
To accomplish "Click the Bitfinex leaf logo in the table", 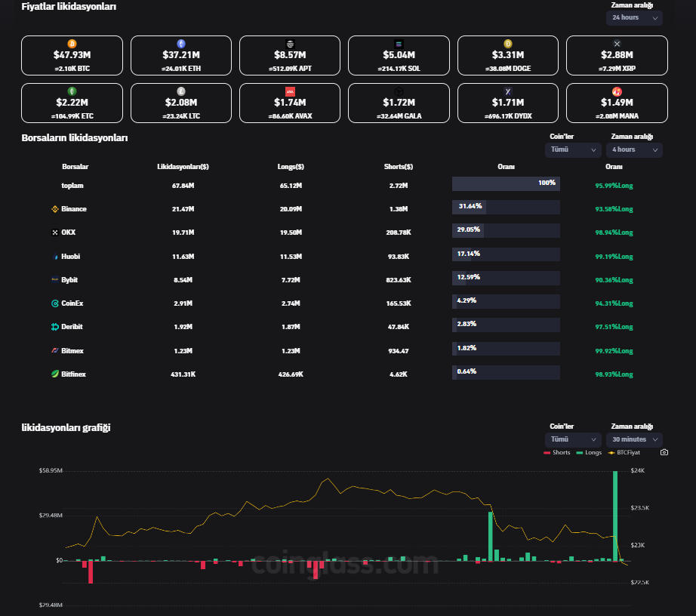I will 54,374.
